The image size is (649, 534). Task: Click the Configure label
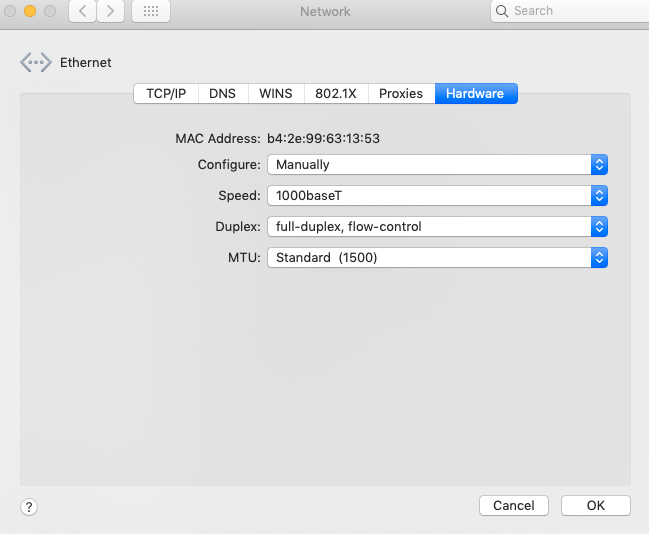click(x=229, y=165)
